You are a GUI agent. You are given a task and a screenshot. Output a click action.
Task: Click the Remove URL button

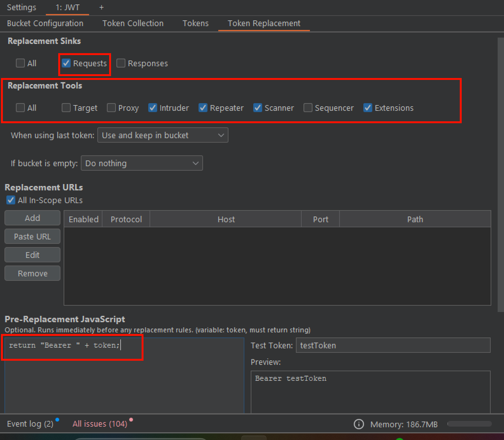[x=32, y=273]
